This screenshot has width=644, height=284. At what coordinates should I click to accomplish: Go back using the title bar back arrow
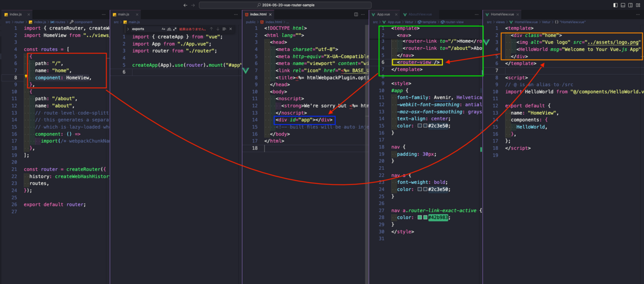pos(185,5)
